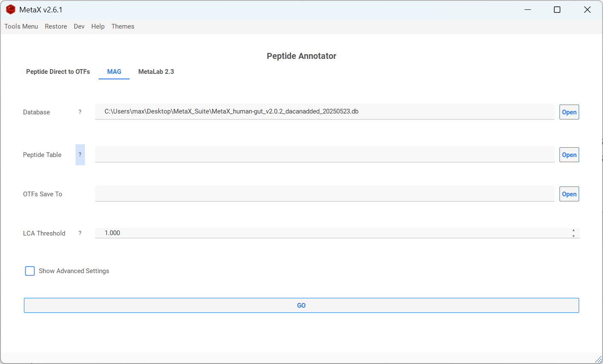This screenshot has width=603, height=364.
Task: Click the OTFs Save To label
Action: (x=43, y=194)
